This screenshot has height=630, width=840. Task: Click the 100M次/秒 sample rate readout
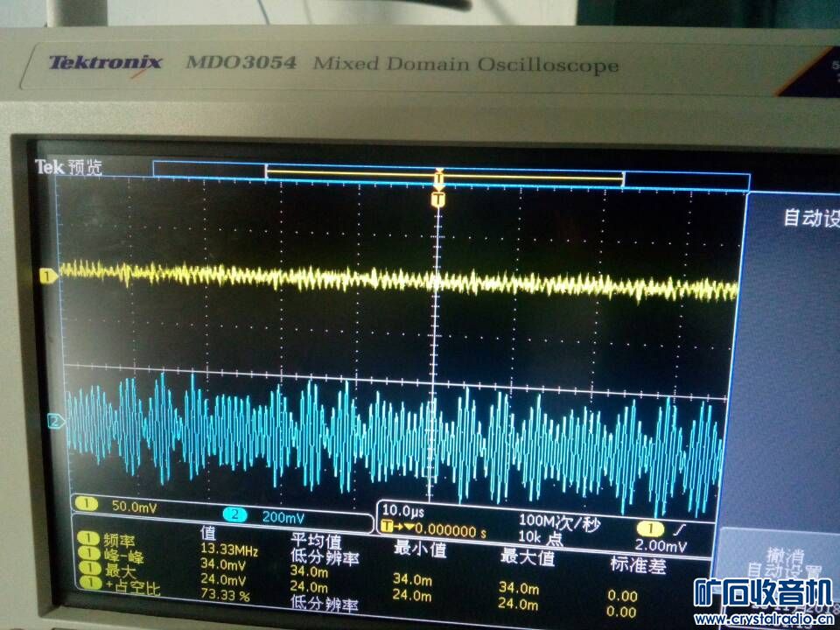coord(559,521)
